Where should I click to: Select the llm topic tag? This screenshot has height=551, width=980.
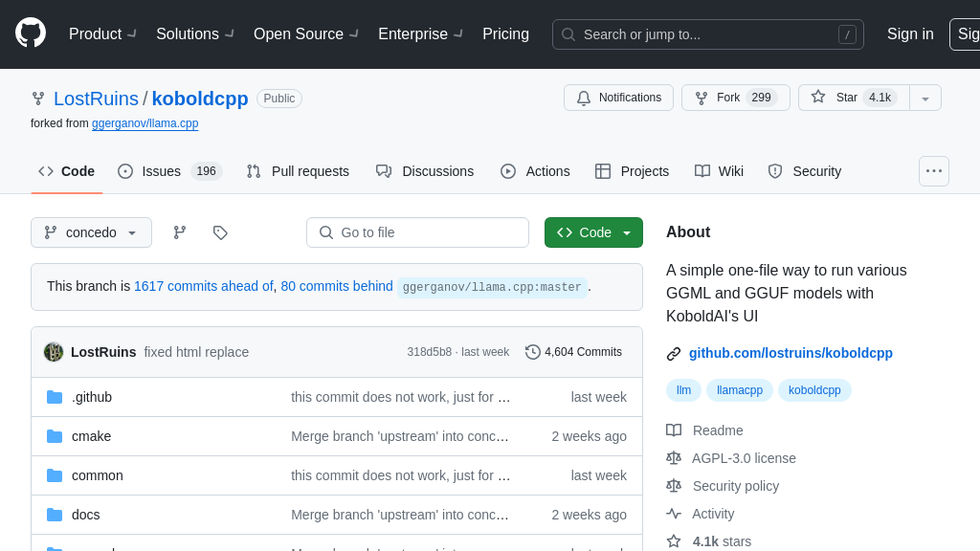(683, 390)
